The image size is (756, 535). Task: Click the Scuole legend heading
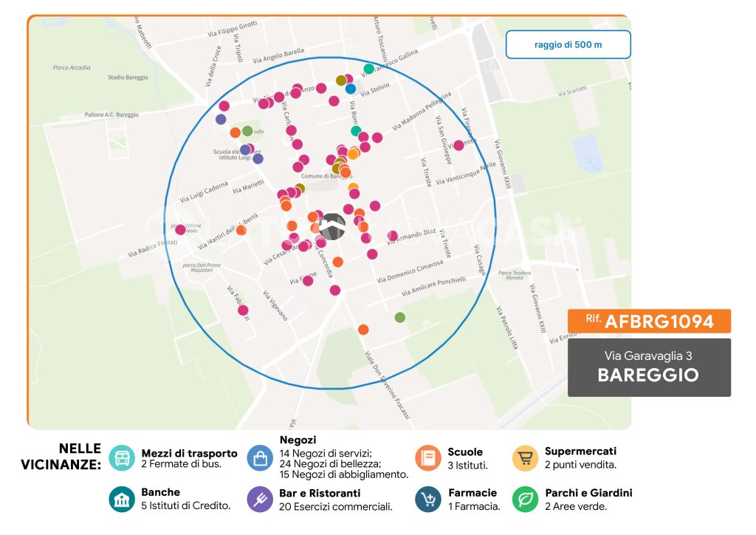[465, 452]
